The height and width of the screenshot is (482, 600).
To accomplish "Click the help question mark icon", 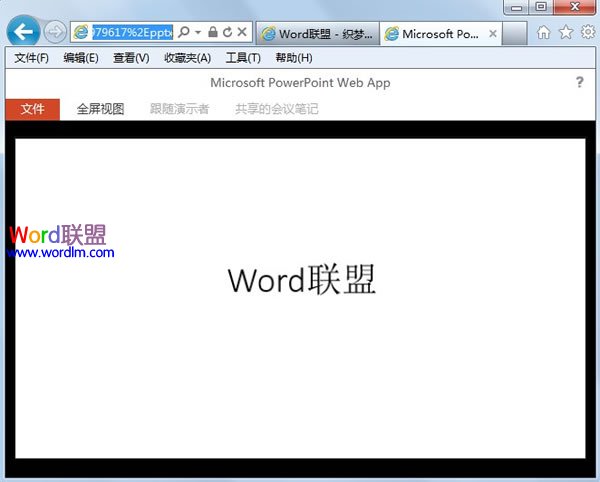I will tap(580, 82).
